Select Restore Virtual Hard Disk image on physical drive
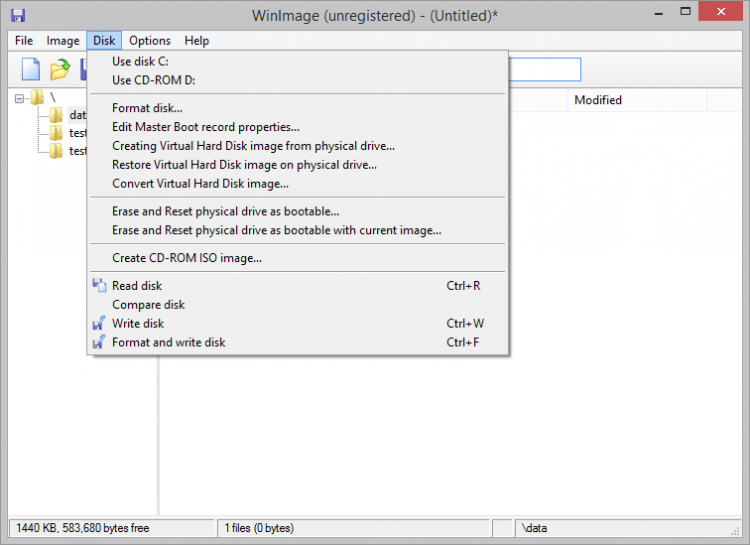The width and height of the screenshot is (750, 545). 298,165
